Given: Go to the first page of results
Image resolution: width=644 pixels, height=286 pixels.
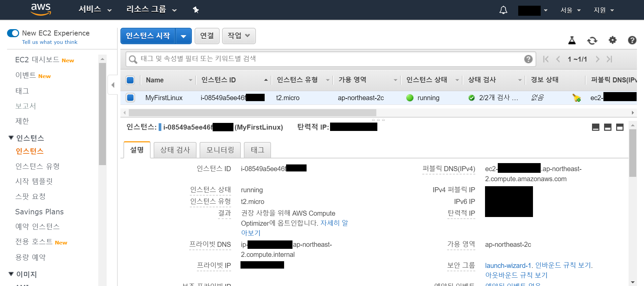Looking at the screenshot, I should (x=546, y=59).
